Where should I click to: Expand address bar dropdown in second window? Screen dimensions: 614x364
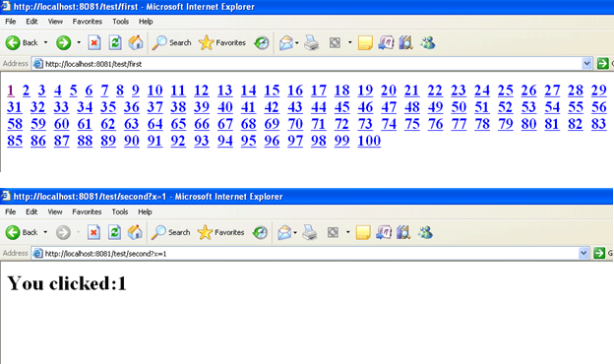[x=583, y=253]
